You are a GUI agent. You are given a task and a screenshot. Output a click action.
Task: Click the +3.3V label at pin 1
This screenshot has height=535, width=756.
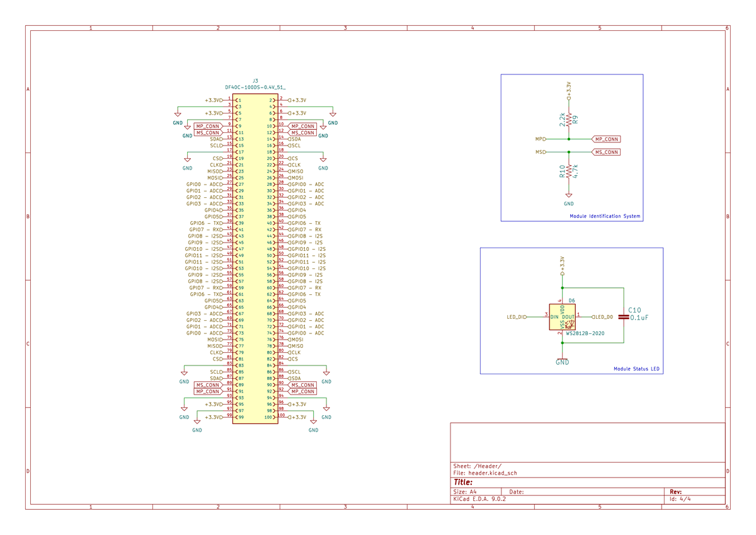[214, 100]
